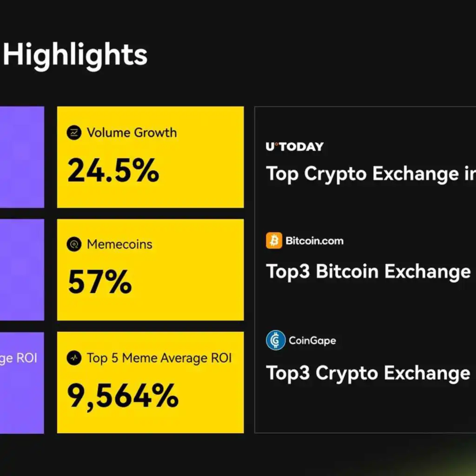Select the Bitcoin.com brand name text
476x476 pixels.
[315, 241]
